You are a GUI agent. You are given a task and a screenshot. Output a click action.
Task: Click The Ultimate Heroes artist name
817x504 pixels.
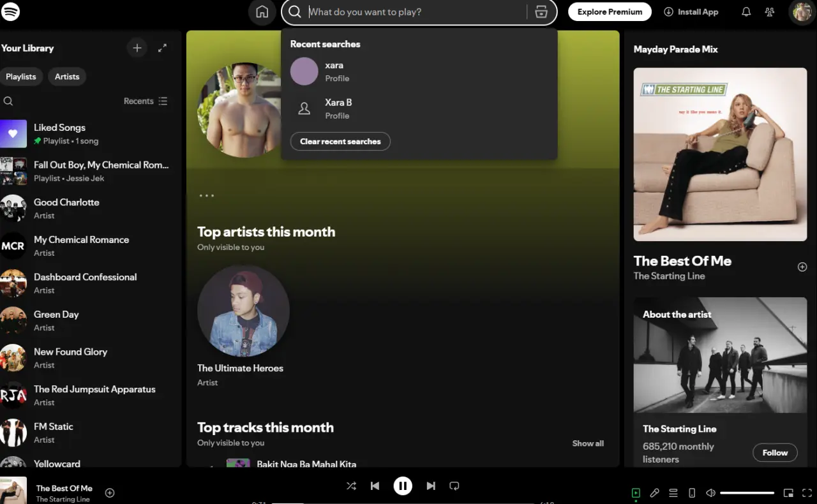coord(240,368)
